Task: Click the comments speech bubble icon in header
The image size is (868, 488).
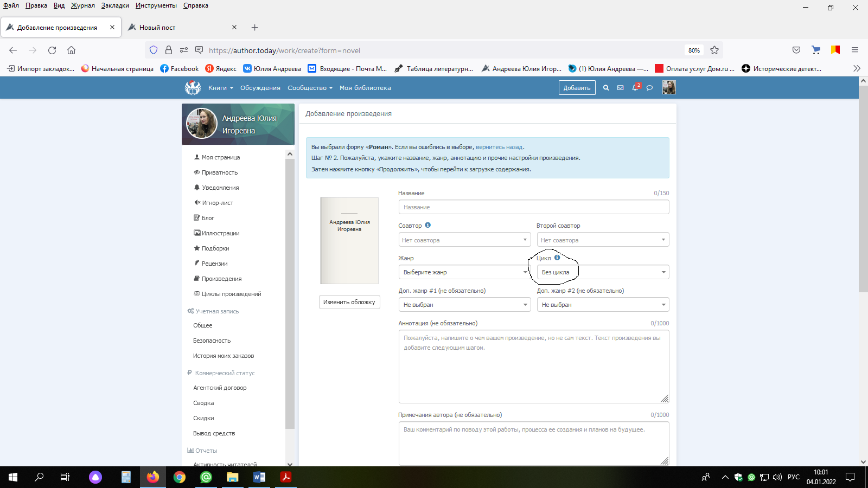Action: [649, 88]
